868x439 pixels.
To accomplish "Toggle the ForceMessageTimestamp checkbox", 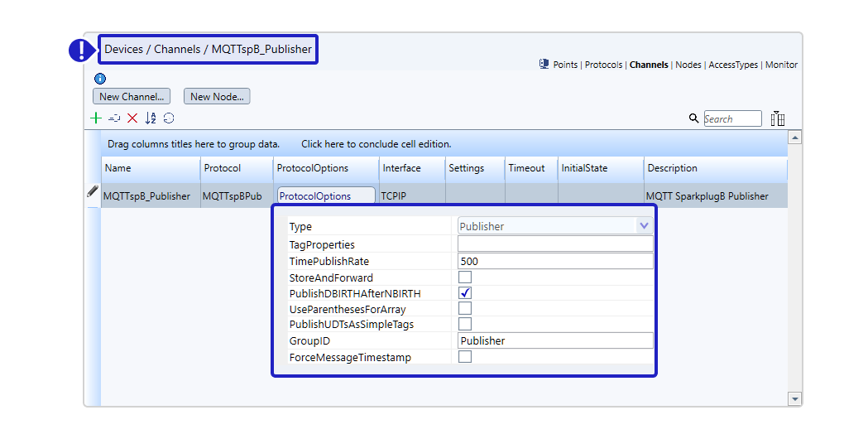I will coord(465,356).
